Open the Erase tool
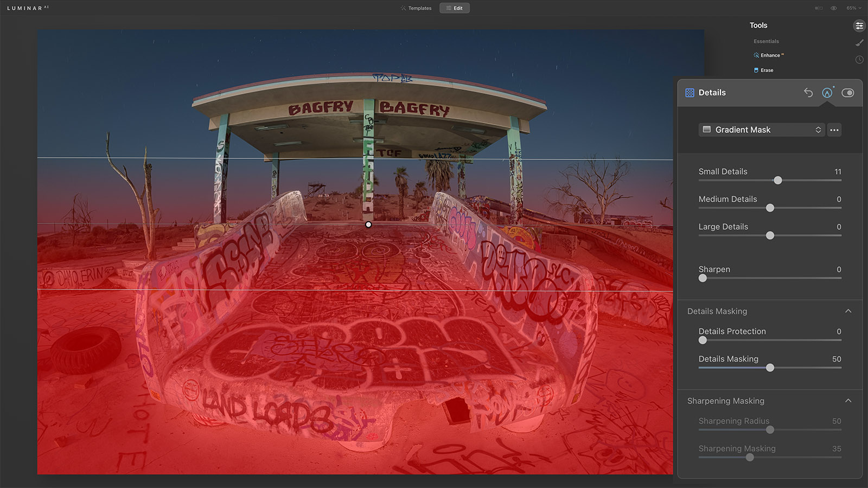This screenshot has width=868, height=488. 766,70
